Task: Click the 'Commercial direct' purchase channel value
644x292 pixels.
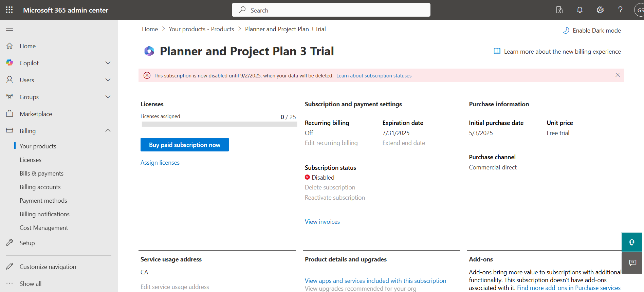Action: point(493,167)
